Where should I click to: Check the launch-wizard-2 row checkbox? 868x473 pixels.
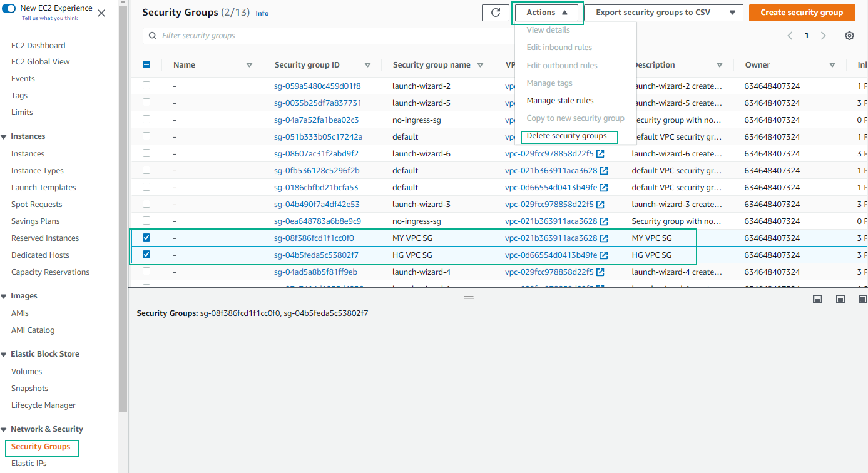[146, 86]
